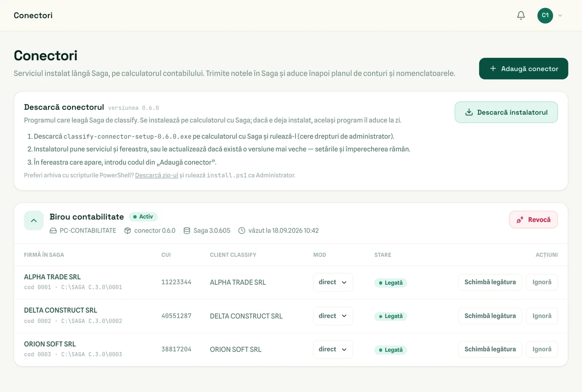Click the versiunea 0.6.0 label
582x392 pixels.
[133, 108]
